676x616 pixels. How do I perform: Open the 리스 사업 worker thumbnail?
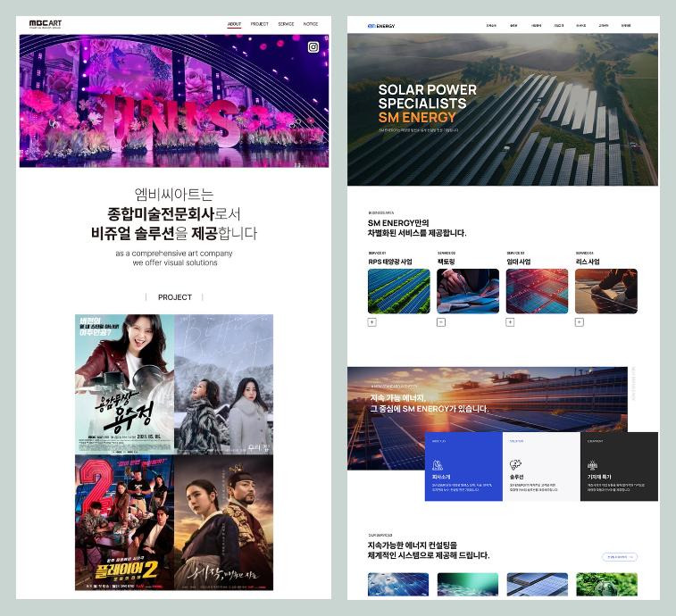(606, 291)
